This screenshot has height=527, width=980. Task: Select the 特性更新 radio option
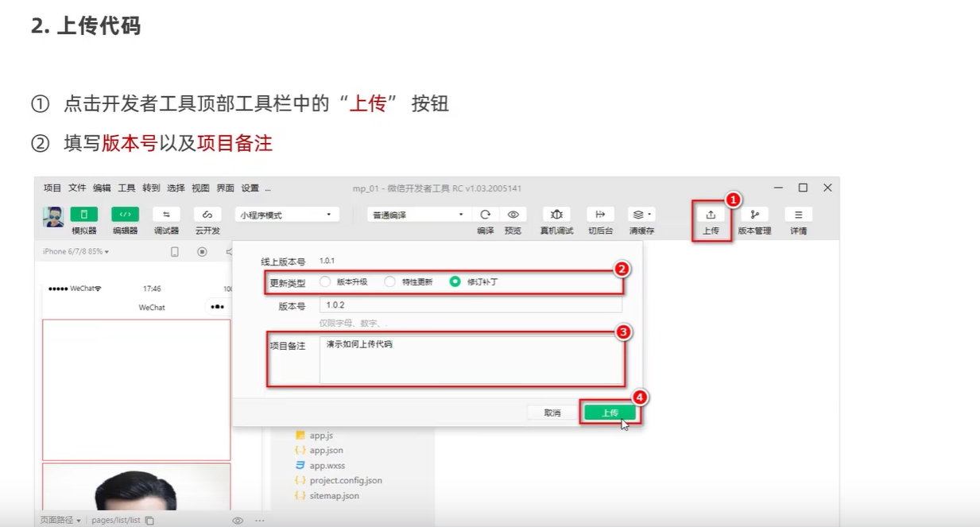(x=389, y=281)
